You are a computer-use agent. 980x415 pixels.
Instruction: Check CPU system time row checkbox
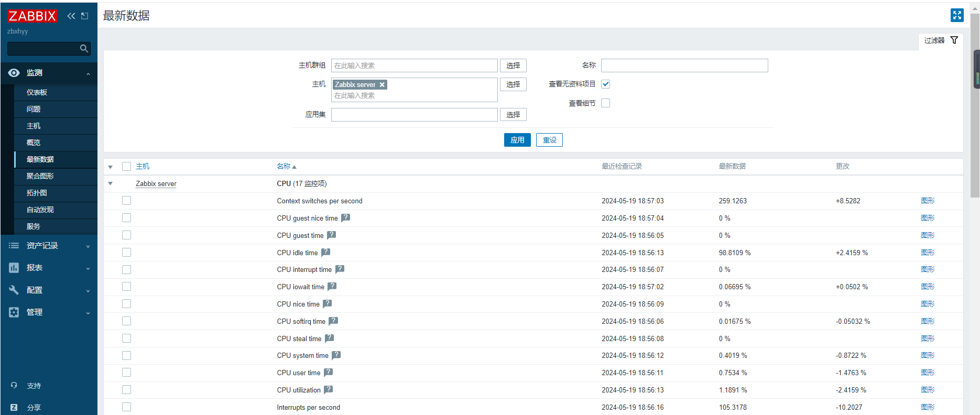(x=126, y=355)
